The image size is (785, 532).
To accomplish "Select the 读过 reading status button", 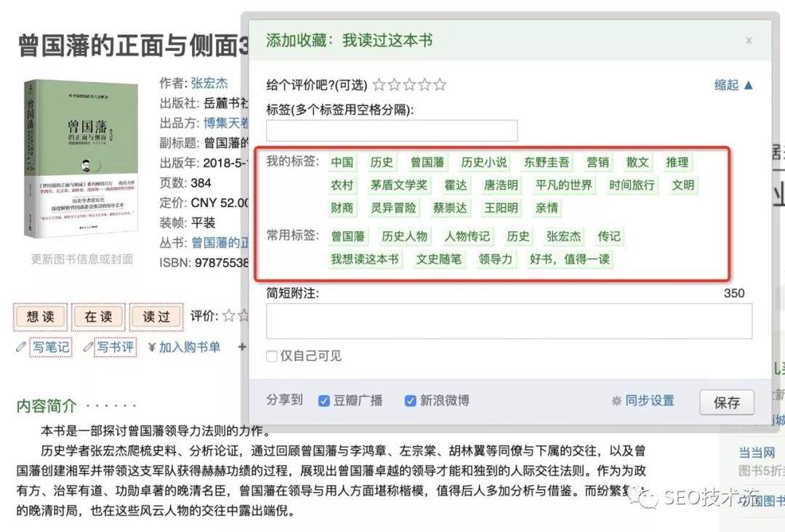I will point(156,317).
